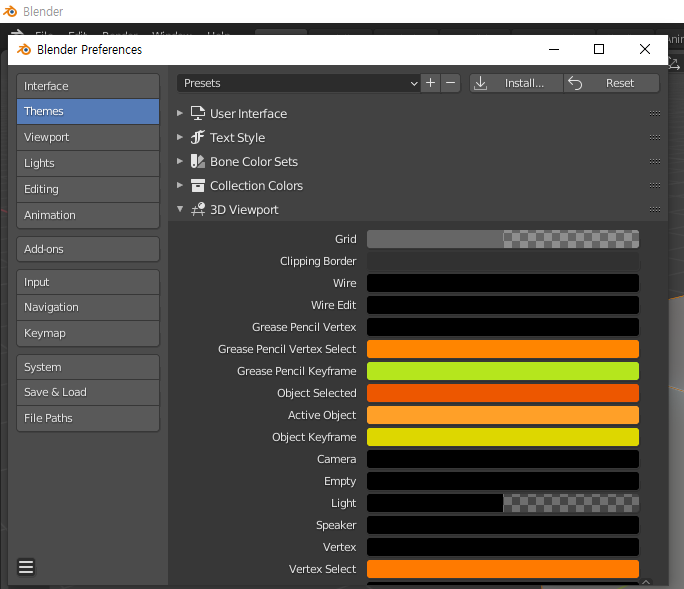Grab the User Interface panel drag handle

pos(655,113)
